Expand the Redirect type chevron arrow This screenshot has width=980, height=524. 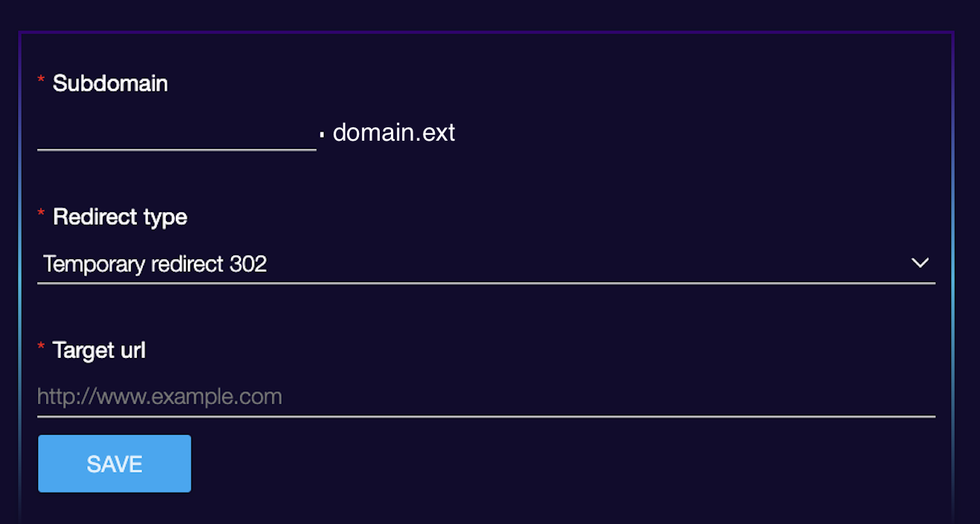[920, 263]
